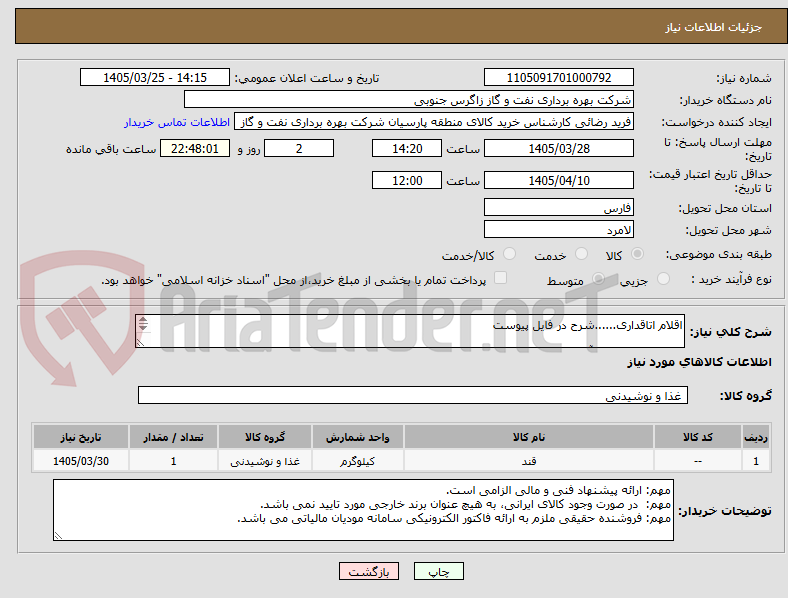Click the تاریخ نیاز column header
This screenshot has height=598, width=788.
(81, 437)
